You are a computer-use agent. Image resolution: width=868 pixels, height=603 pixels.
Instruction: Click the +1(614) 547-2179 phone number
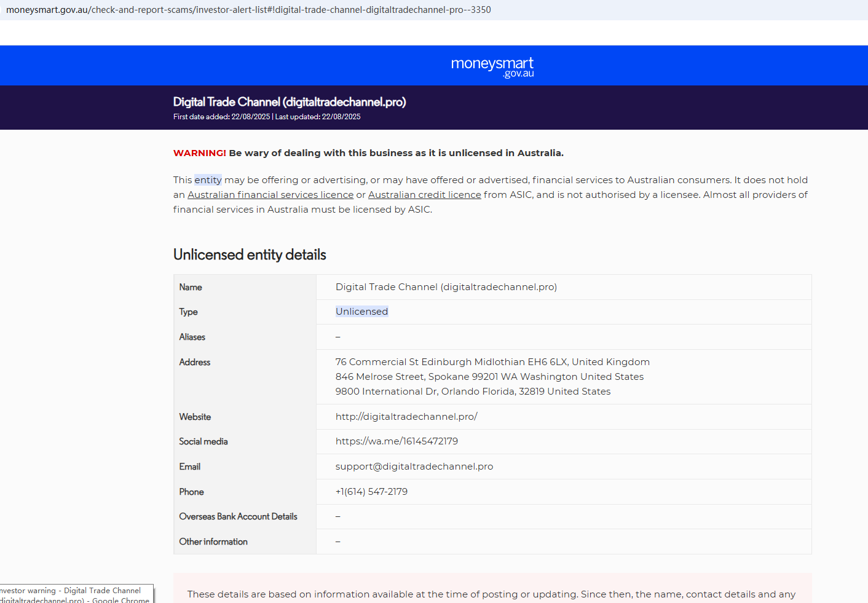coord(371,492)
